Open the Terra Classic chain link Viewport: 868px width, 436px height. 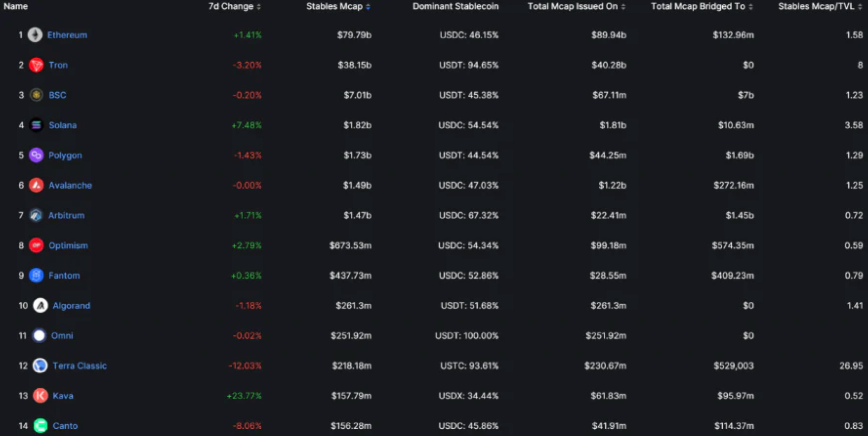tap(79, 366)
